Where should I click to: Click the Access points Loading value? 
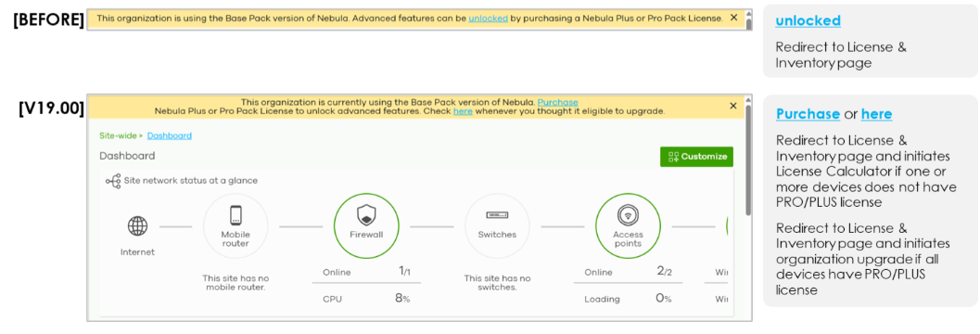click(663, 299)
